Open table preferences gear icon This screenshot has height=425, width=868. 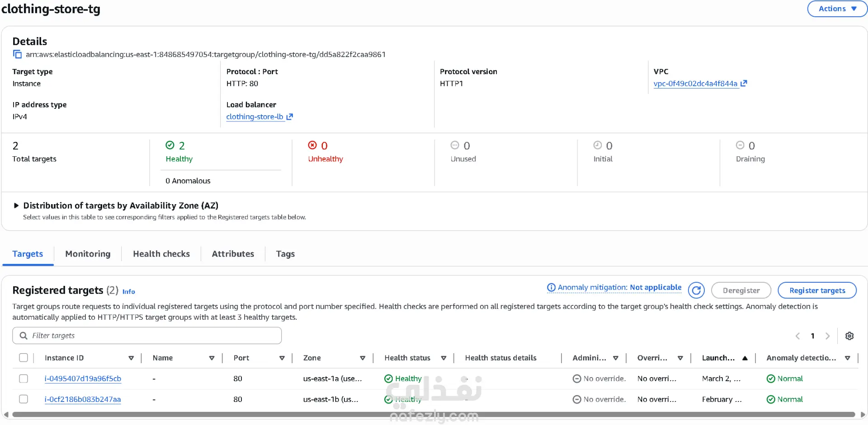coord(849,336)
